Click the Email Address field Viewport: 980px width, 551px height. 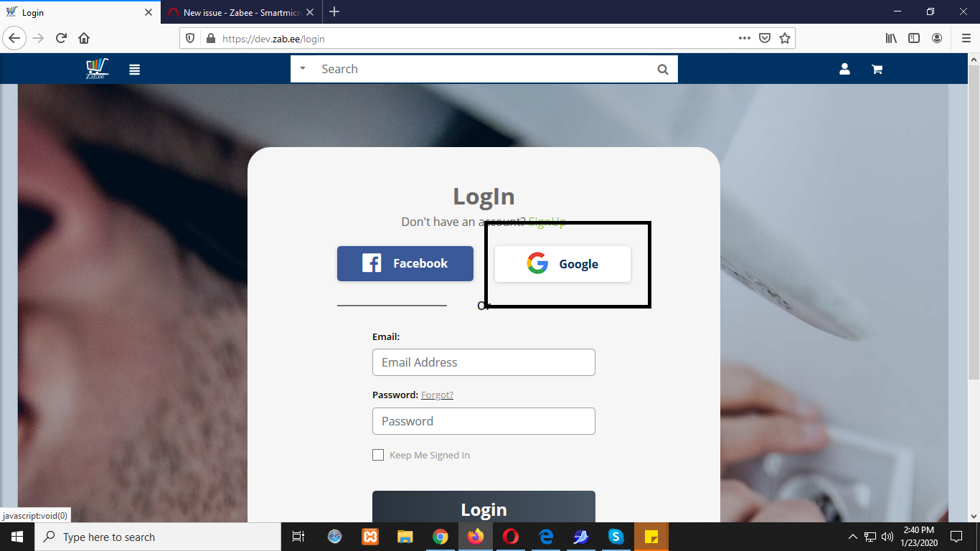point(484,362)
